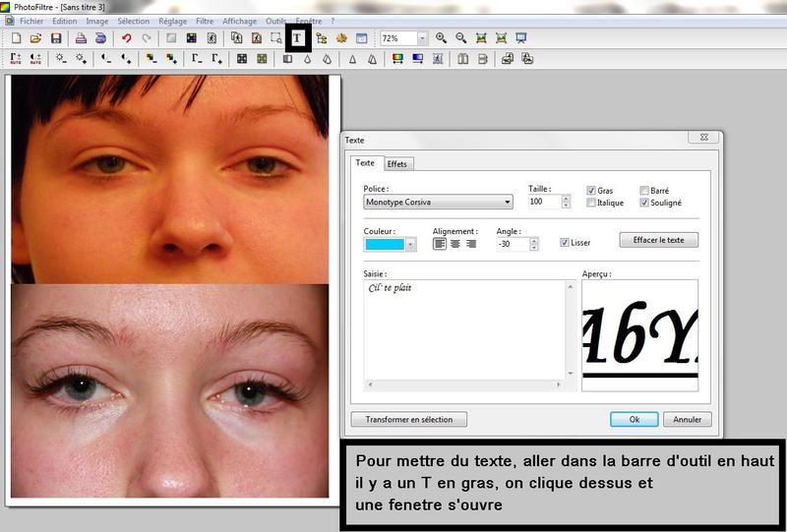
Task: Select the Text tool (T) in toolbar
Action: tap(297, 38)
